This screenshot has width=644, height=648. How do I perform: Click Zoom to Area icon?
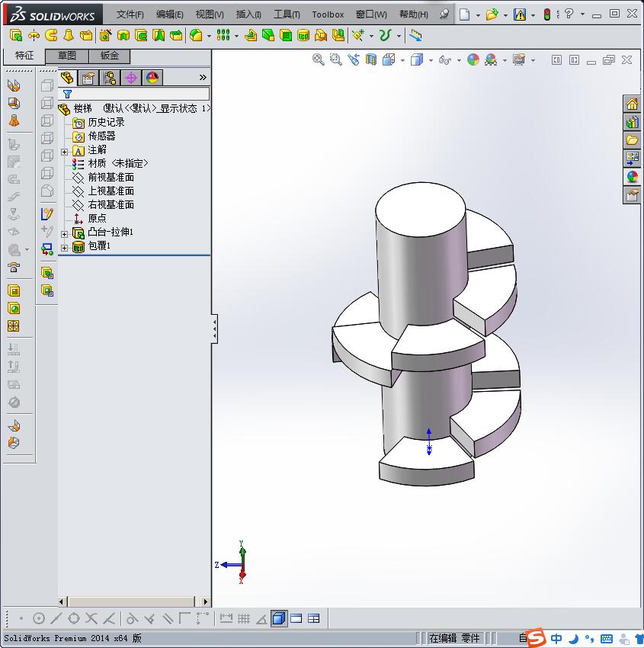point(335,60)
